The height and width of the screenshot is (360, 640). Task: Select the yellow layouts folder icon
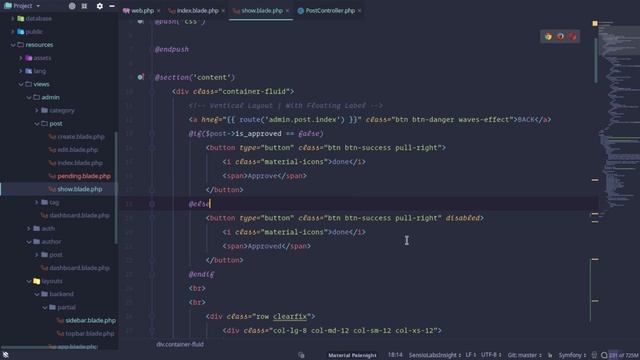pos(36,281)
